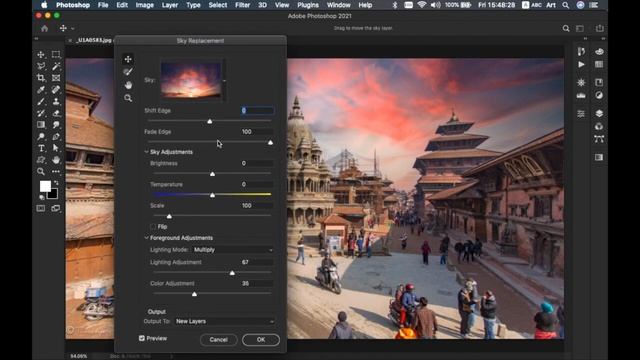Change screen mode in the toolbar
The width and height of the screenshot is (640, 360).
click(x=56, y=209)
